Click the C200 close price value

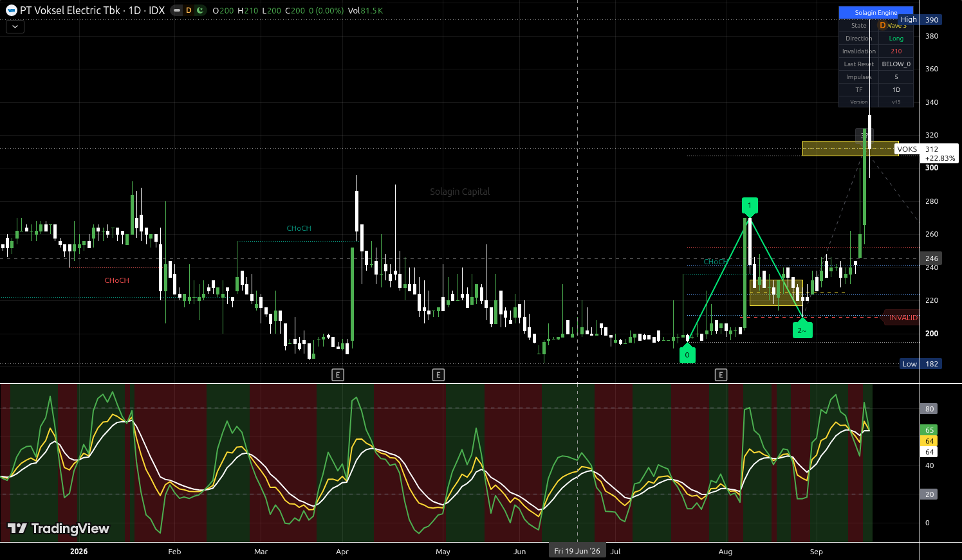point(295,10)
